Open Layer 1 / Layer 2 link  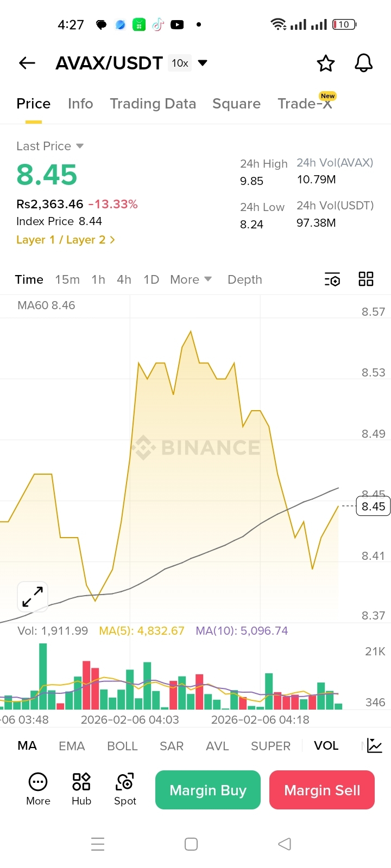[66, 240]
